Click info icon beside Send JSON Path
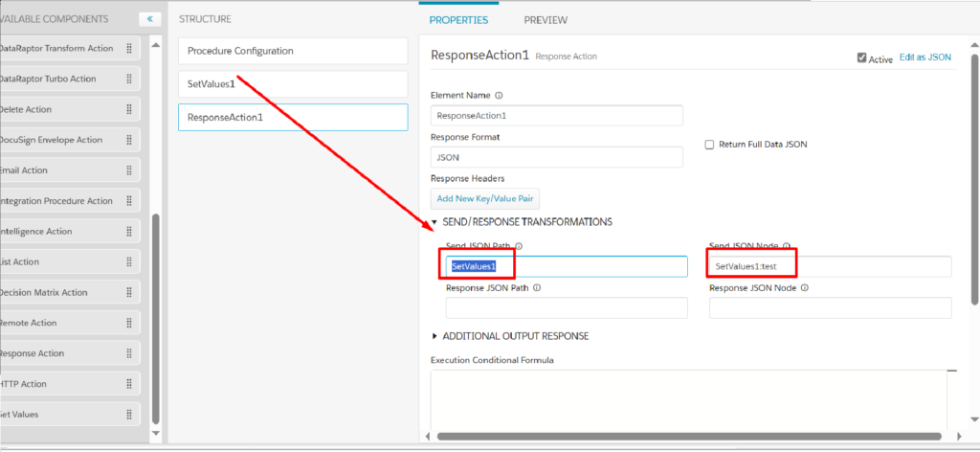980x452 pixels. (x=519, y=246)
